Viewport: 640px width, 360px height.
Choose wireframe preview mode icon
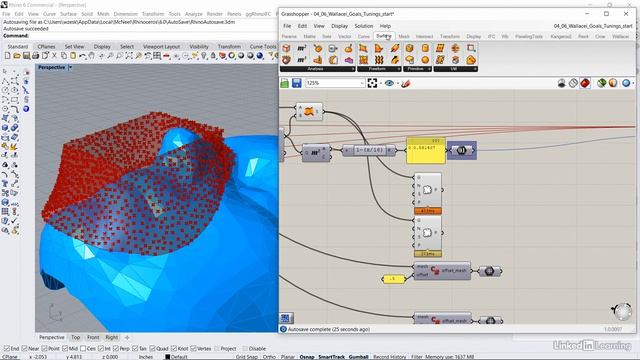(573, 83)
